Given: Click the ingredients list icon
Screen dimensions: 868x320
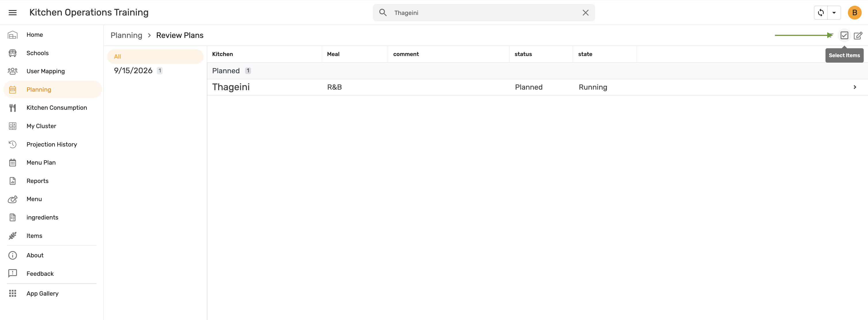Looking at the screenshot, I should pyautogui.click(x=12, y=217).
